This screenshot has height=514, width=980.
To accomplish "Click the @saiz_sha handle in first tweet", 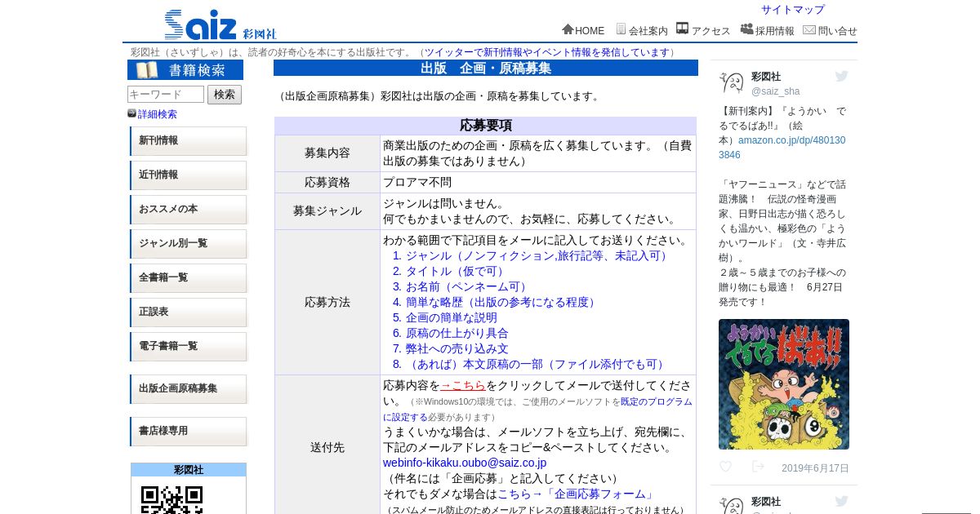I will click(x=776, y=91).
